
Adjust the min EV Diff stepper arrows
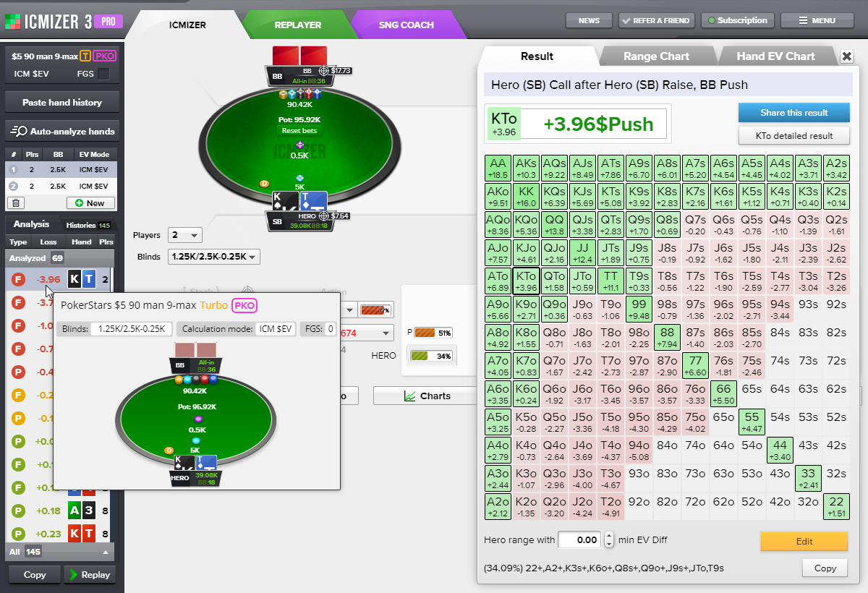(609, 539)
